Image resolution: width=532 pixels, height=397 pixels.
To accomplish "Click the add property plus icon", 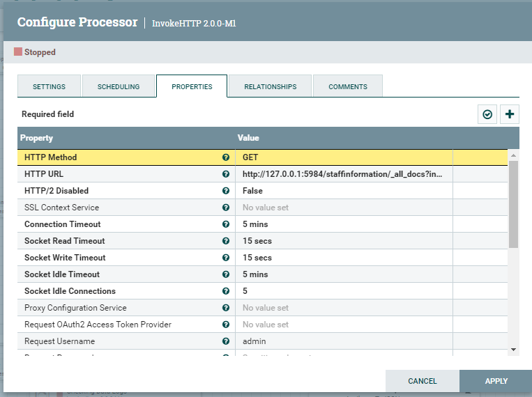I will 510,114.
